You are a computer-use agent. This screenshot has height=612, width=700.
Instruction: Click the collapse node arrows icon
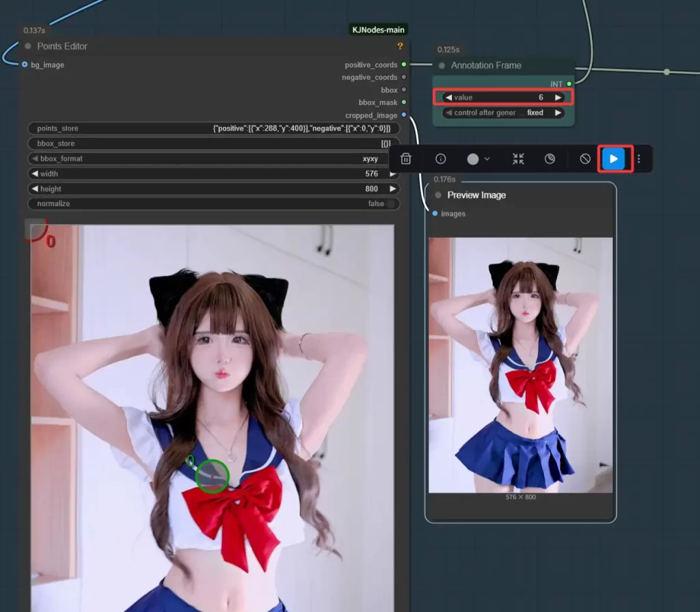click(x=518, y=158)
